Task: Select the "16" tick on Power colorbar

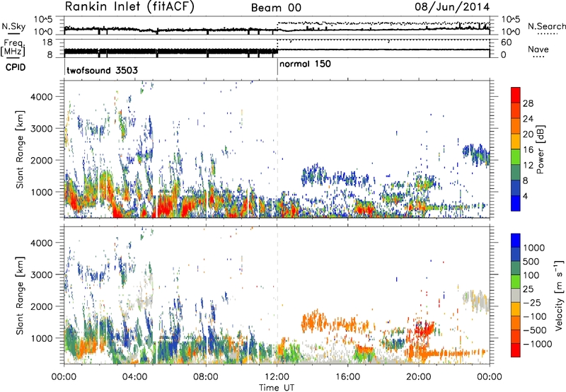Action: (528, 150)
